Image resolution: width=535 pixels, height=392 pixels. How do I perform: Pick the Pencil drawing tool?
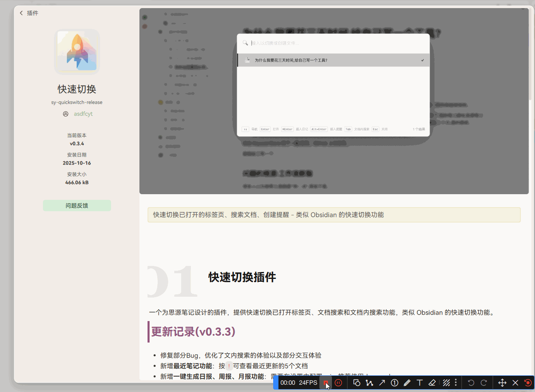pos(407,382)
